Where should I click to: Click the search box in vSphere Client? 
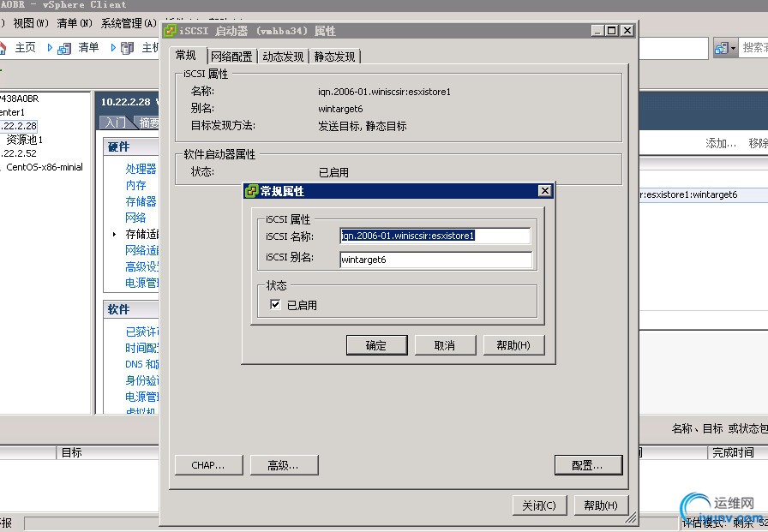tap(753, 48)
